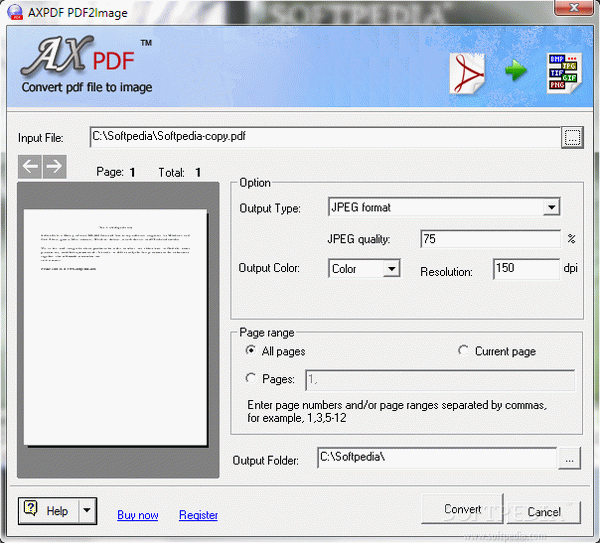Click the 'Total: 1' indicator

179,173
